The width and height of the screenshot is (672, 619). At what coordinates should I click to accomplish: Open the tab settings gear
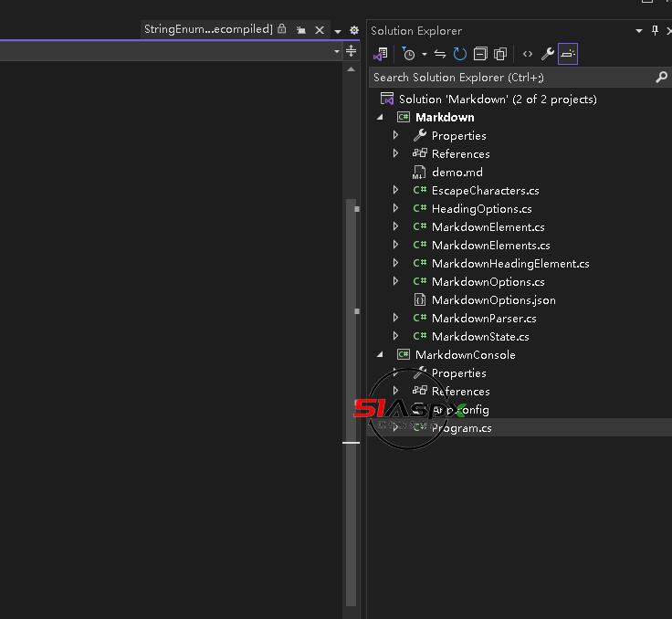pos(354,30)
